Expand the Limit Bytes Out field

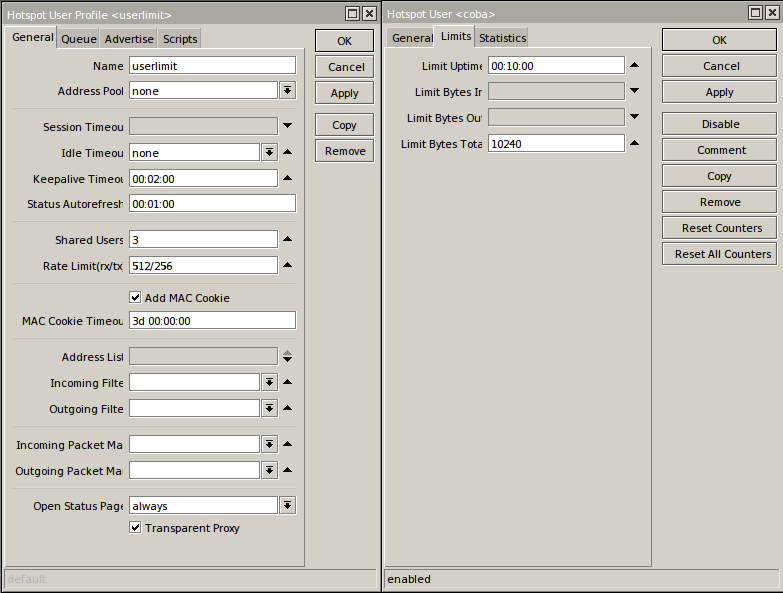click(635, 117)
